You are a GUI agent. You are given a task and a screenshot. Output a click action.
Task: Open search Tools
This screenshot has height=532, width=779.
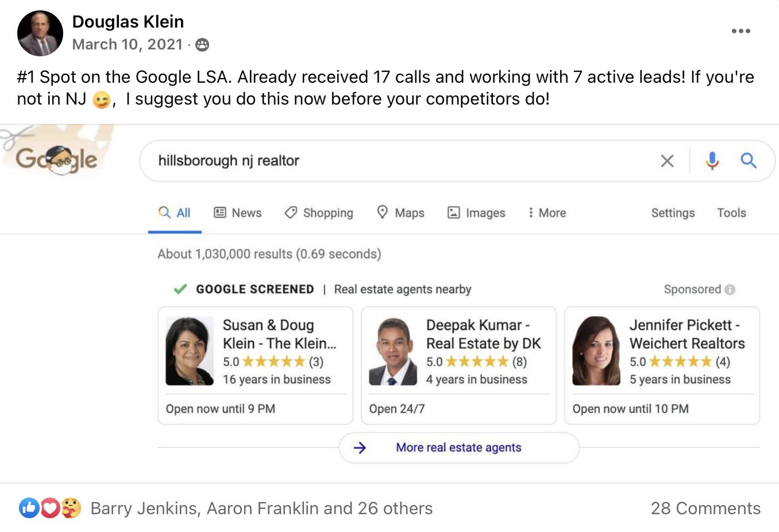point(731,213)
